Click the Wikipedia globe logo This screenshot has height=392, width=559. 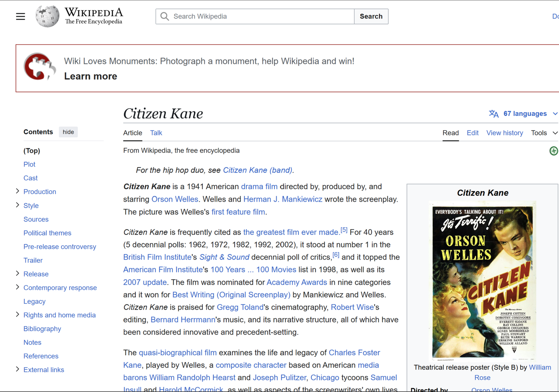pyautogui.click(x=47, y=16)
